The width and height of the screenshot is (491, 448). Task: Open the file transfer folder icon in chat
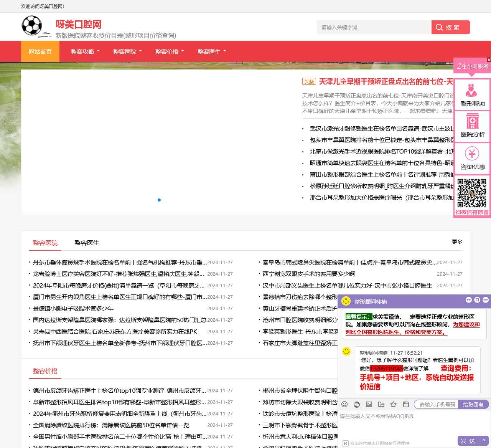coord(381,404)
